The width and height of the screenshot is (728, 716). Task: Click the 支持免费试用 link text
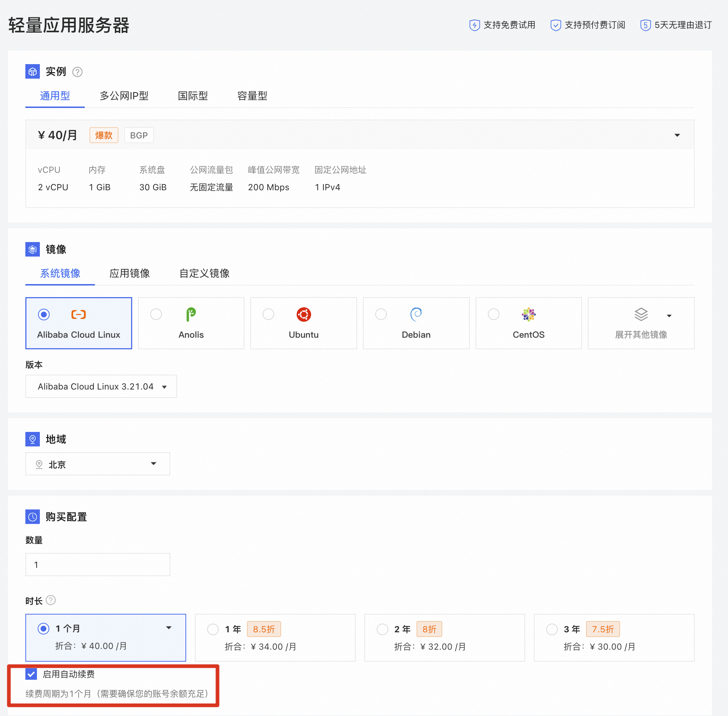(509, 25)
